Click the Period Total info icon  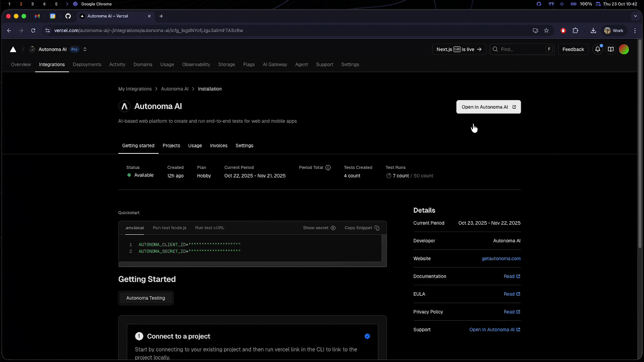pos(328,167)
